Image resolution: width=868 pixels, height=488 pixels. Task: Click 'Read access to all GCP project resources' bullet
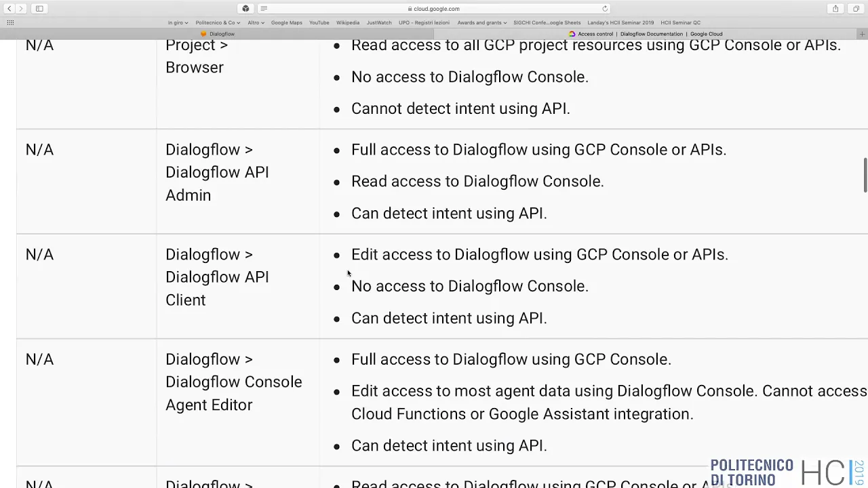tap(596, 45)
